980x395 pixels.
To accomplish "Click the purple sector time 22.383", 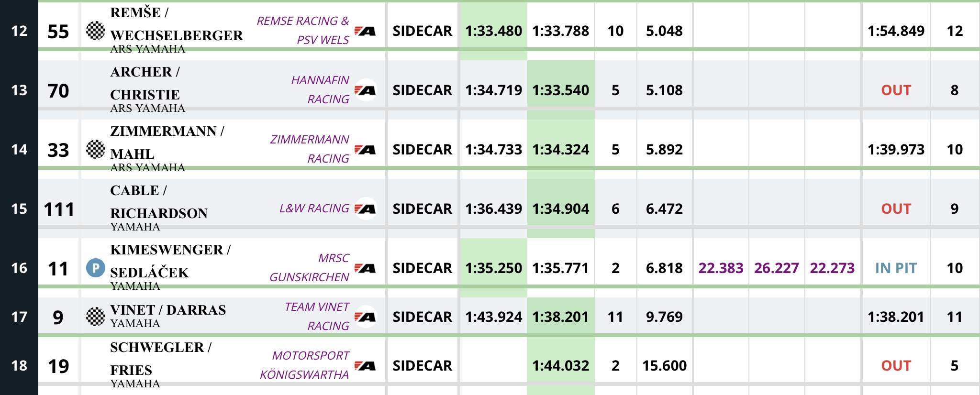I will click(721, 268).
